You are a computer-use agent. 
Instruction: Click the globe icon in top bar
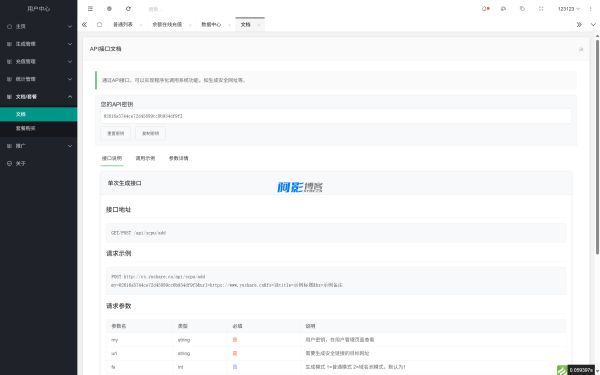(x=109, y=9)
